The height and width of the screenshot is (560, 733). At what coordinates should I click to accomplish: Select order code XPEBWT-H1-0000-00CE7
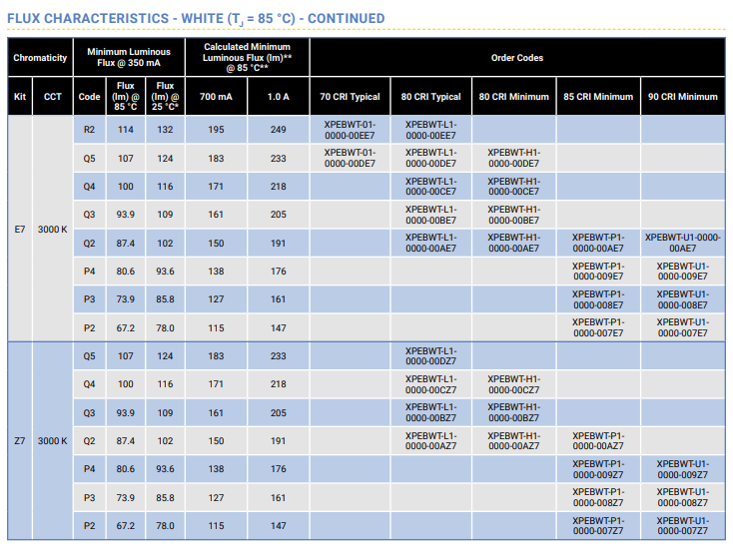tap(513, 186)
